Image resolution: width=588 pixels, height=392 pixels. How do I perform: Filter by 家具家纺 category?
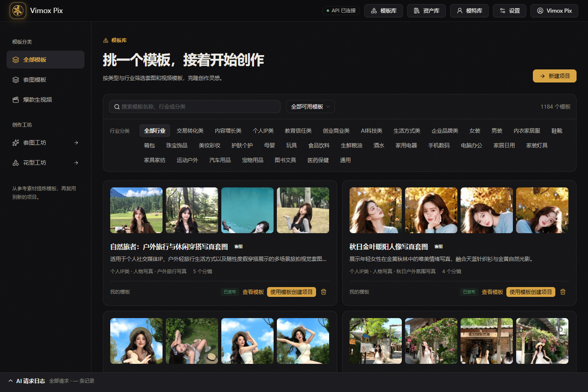point(155,160)
